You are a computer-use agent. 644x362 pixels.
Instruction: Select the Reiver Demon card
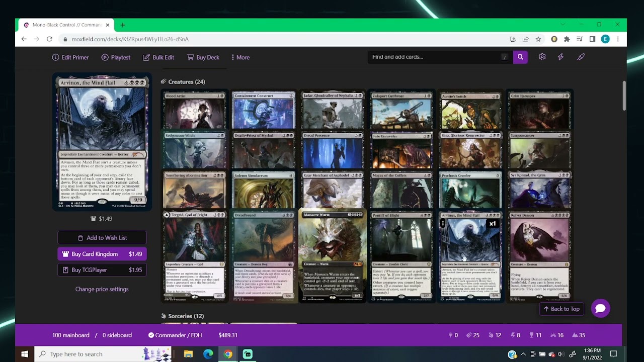click(539, 255)
